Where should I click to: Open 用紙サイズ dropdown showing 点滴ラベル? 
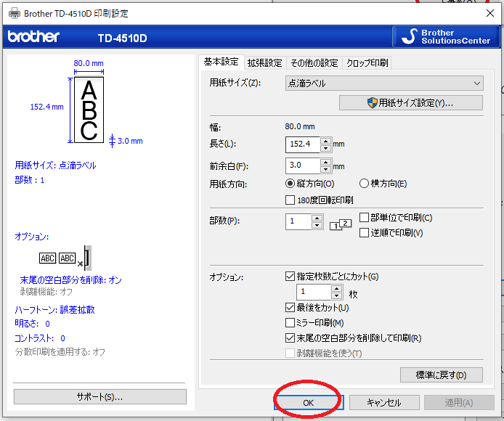click(x=384, y=83)
